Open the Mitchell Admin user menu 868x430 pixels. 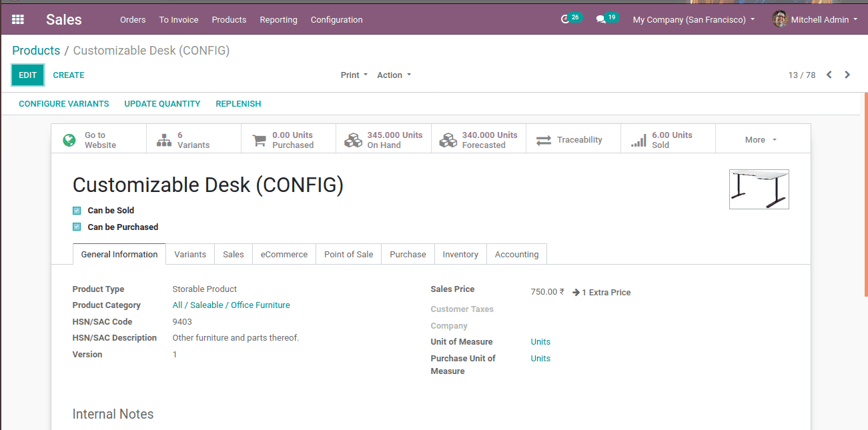tap(815, 19)
